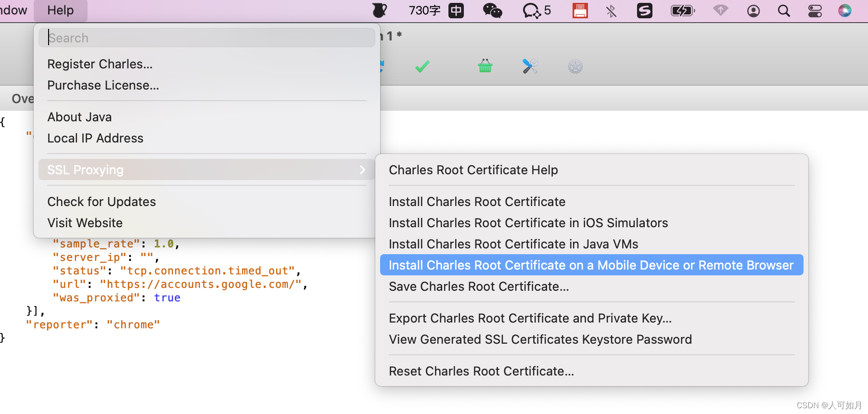Click the Wi-Fi menu bar icon

pos(720,11)
